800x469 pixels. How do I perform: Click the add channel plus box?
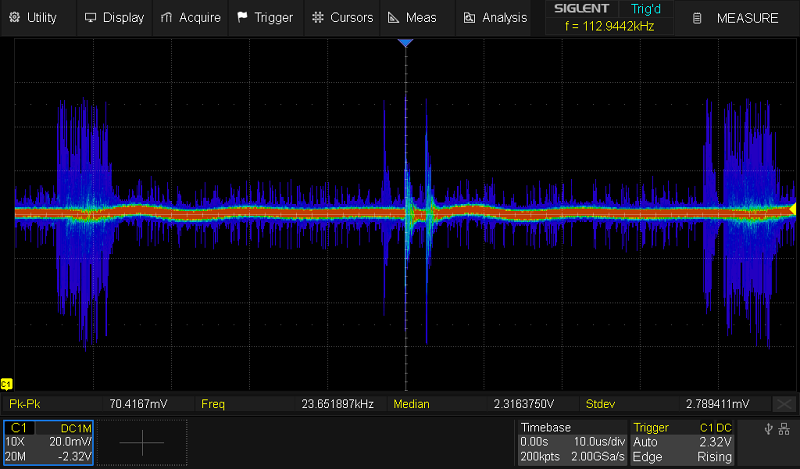[x=141, y=442]
